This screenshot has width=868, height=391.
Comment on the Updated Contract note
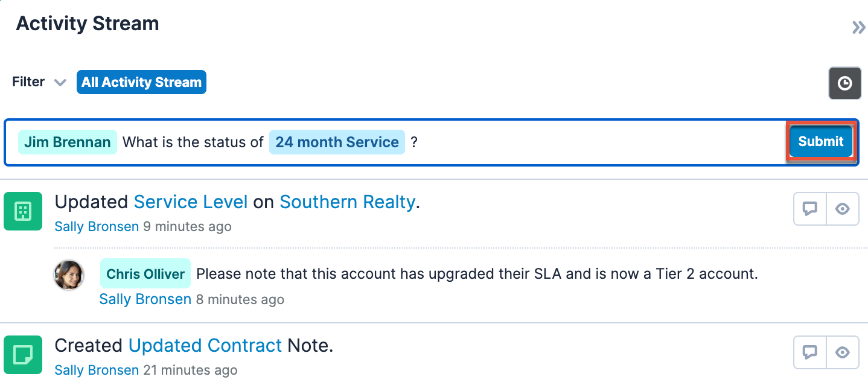(809, 352)
